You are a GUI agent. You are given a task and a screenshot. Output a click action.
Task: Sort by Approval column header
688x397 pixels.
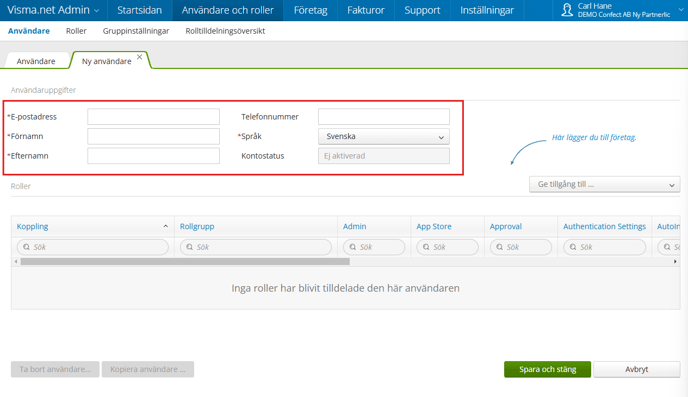click(506, 226)
